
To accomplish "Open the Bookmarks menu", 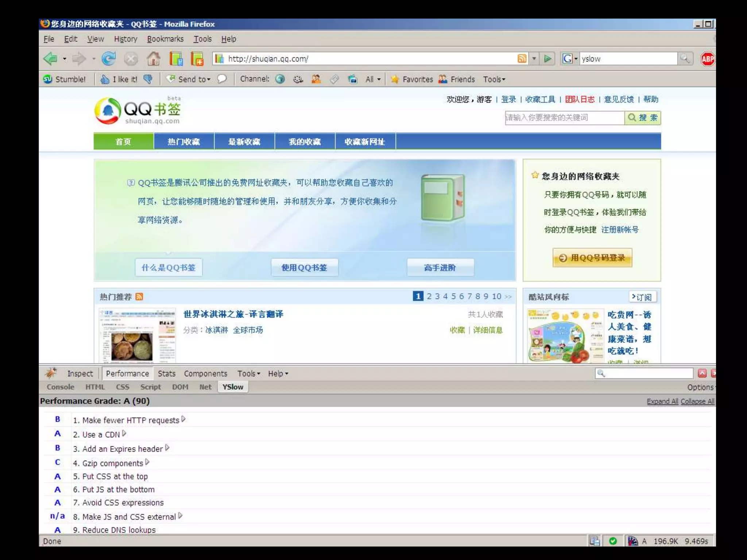I will pyautogui.click(x=165, y=39).
